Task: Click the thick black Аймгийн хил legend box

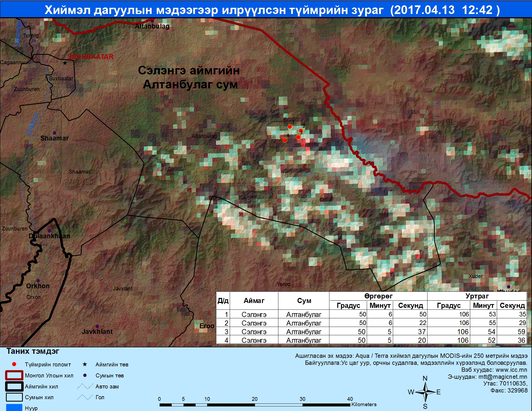Action: click(14, 387)
